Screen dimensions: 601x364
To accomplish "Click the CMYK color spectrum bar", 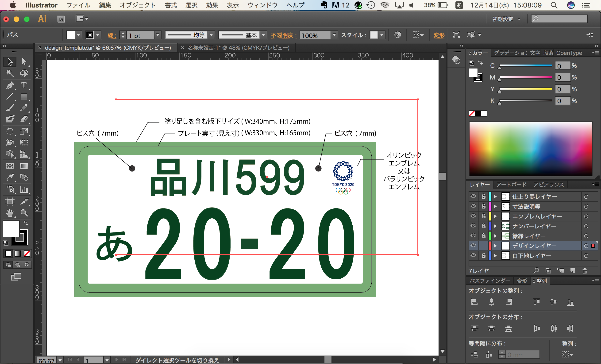I will (531, 149).
